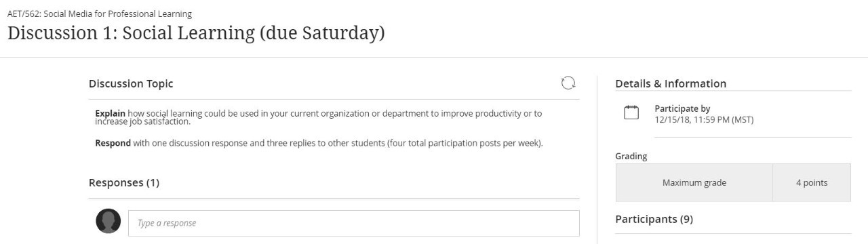The width and height of the screenshot is (868, 244).
Task: Click the Grading section label
Action: pos(631,156)
